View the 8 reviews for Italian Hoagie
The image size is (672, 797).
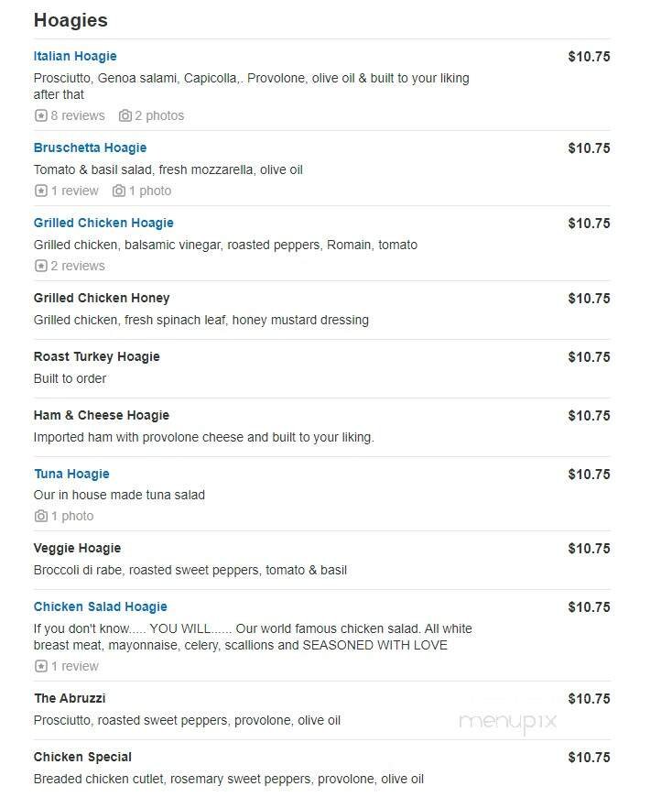78,115
